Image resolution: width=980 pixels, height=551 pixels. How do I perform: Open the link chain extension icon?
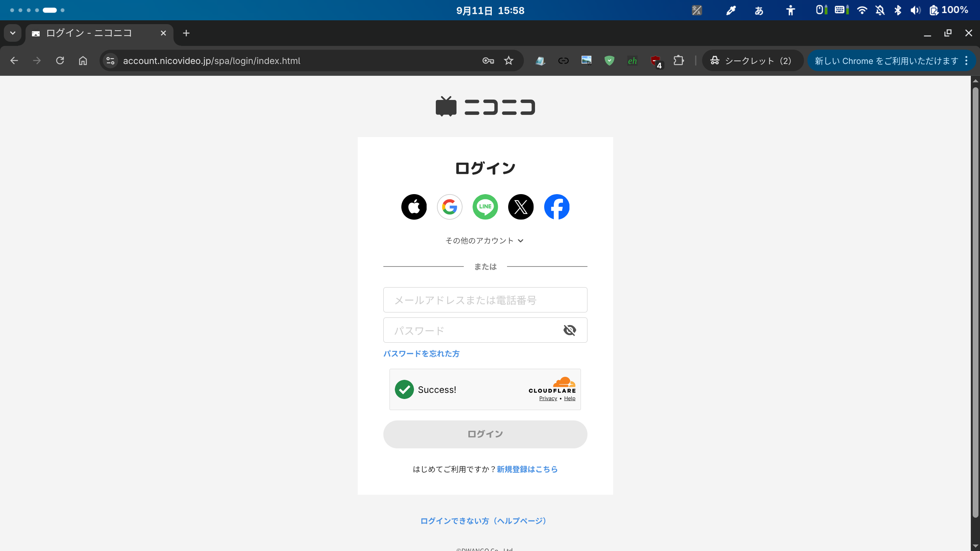coord(563,60)
